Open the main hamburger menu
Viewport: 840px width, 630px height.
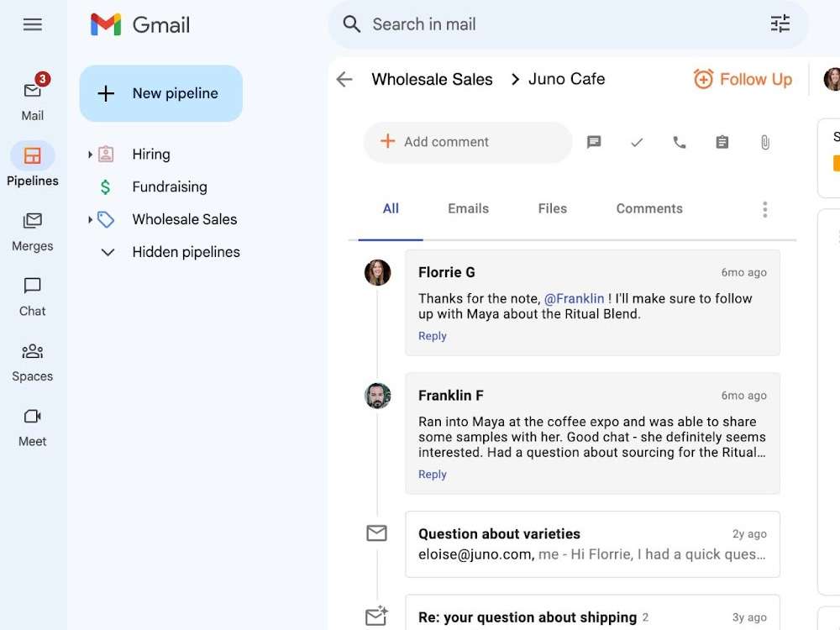(32, 24)
